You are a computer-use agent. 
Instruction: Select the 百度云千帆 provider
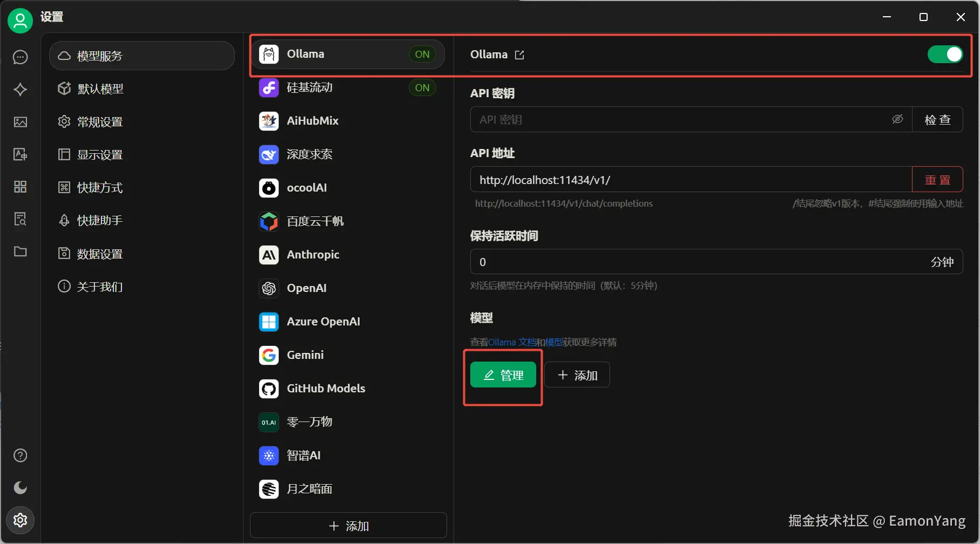(348, 221)
